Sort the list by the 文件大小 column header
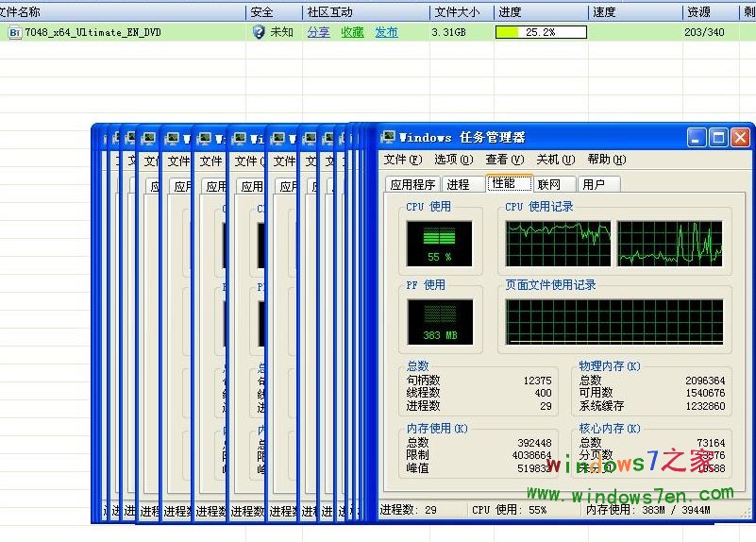This screenshot has height=542, width=756. [458, 12]
